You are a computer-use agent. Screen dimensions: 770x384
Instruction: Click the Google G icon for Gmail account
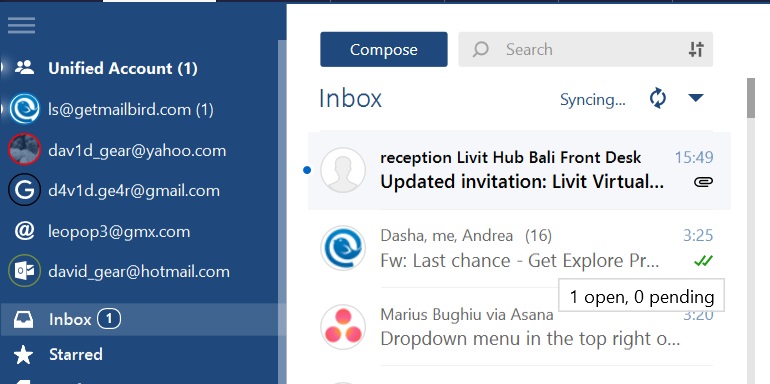pos(25,190)
